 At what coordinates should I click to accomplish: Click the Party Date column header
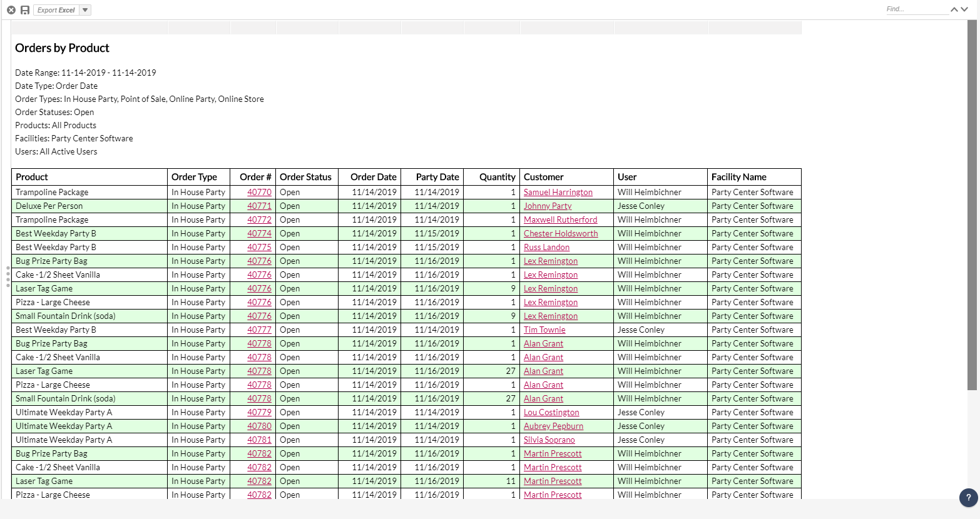[x=432, y=177]
